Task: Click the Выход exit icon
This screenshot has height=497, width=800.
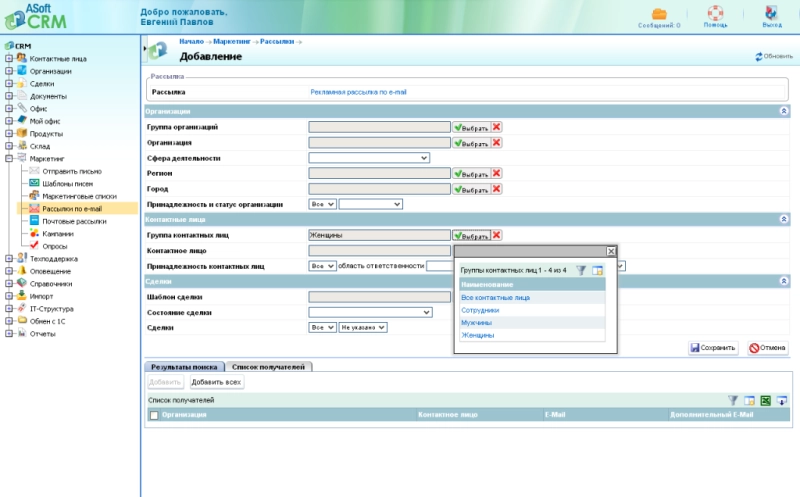Action: (772, 14)
